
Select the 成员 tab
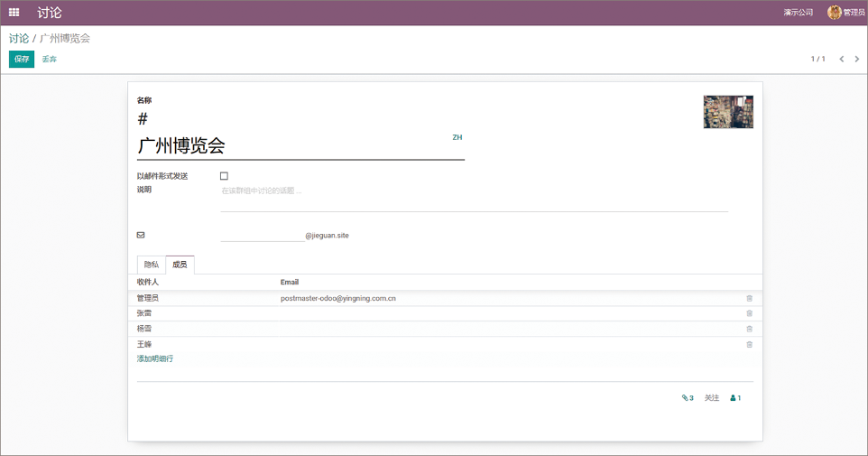point(180,265)
